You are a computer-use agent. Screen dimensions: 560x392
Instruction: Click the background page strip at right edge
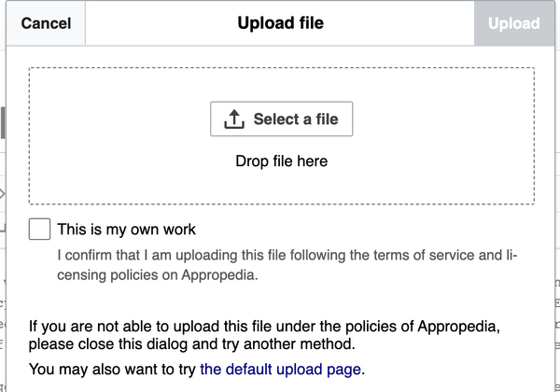coord(557,215)
